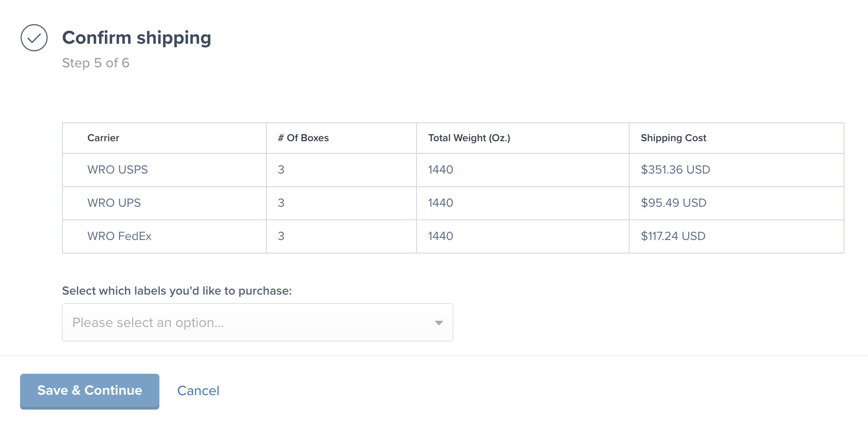
Task: Click the labels purchase prompt text
Action: 177,290
